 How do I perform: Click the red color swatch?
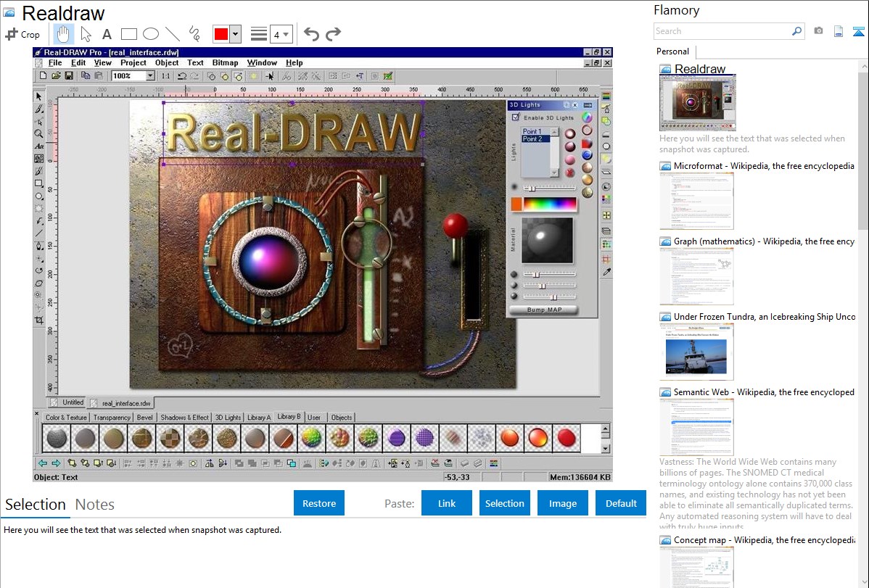click(221, 34)
